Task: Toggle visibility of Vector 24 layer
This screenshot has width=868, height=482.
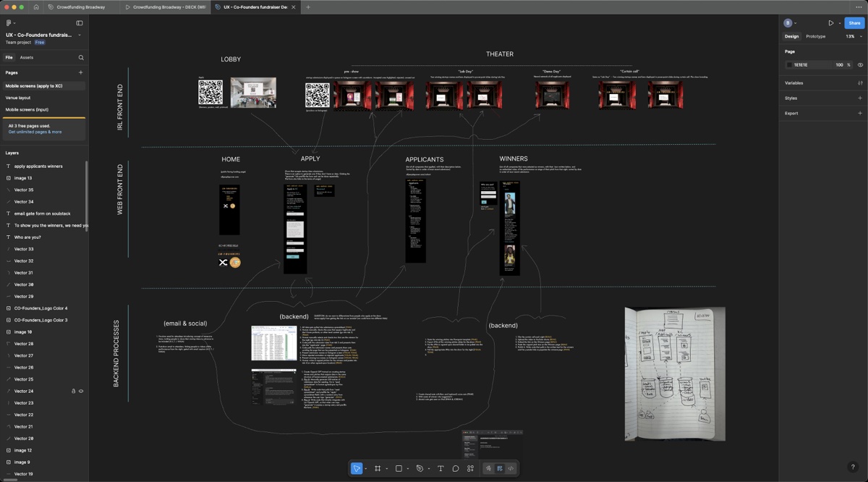Action: [x=81, y=391]
